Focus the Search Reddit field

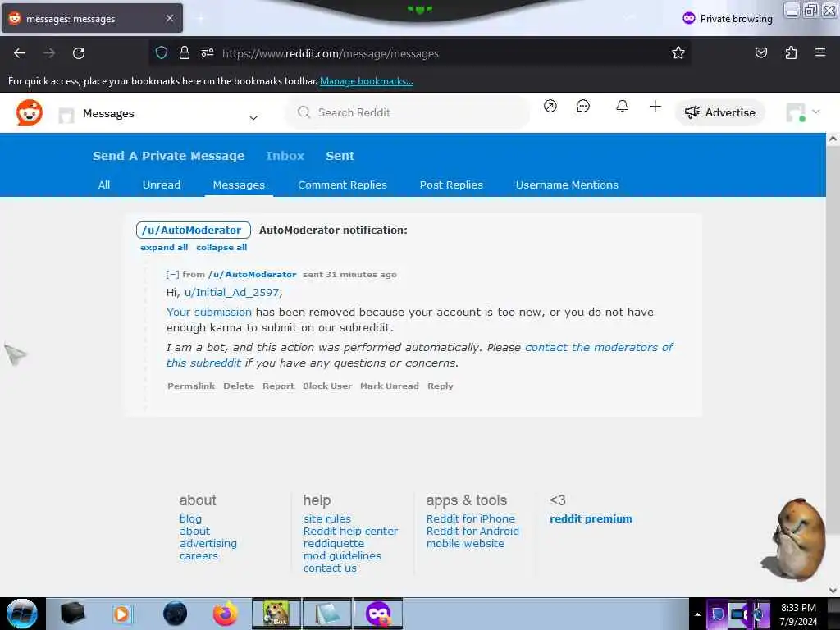click(407, 112)
